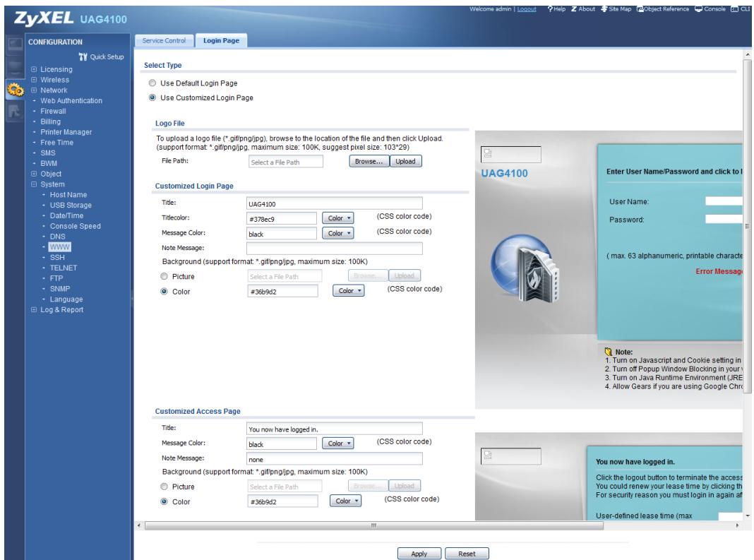The height and width of the screenshot is (560, 754).
Task: Open Billing menu item
Action: (51, 121)
